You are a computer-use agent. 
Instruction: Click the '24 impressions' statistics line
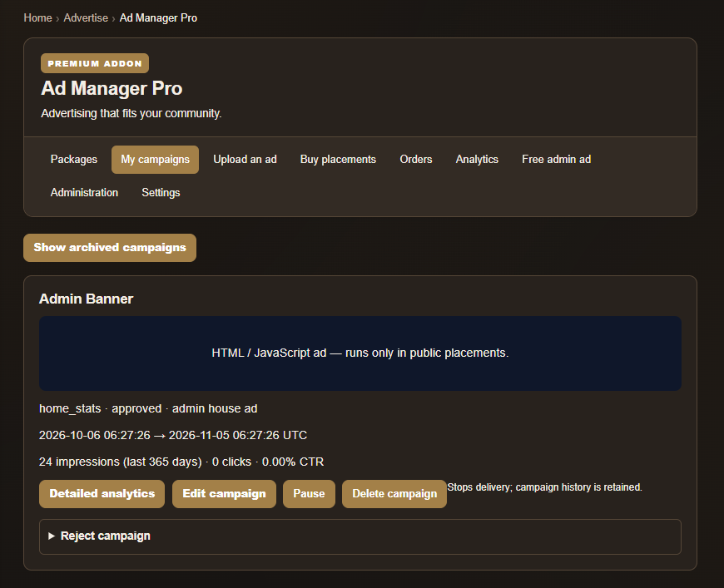181,462
